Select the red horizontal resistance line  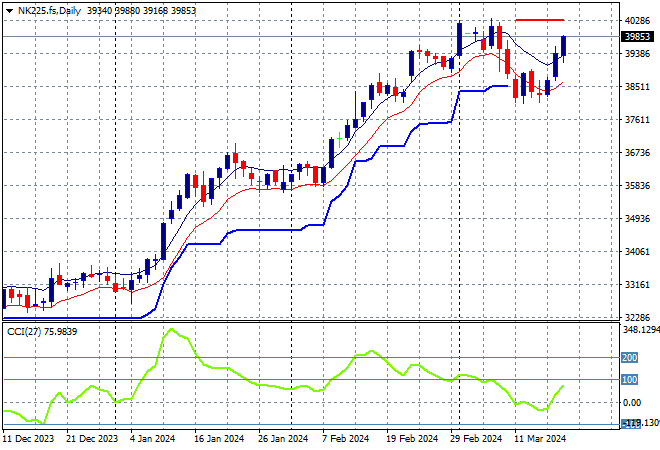pyautogui.click(x=538, y=20)
